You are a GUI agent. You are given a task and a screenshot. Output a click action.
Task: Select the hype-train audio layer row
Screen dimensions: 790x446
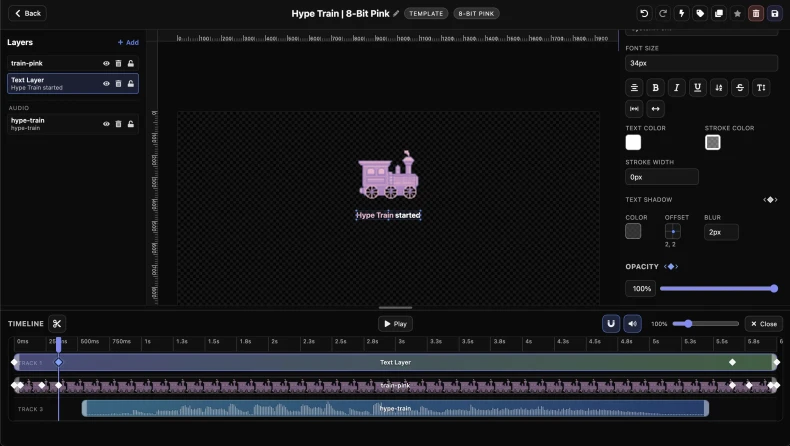73,124
